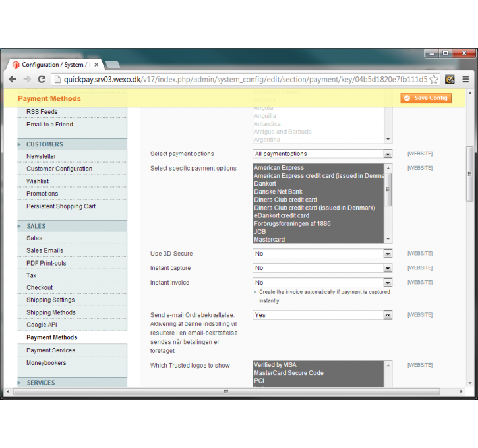Click the page vertical scrollbar thumb

[x=469, y=173]
